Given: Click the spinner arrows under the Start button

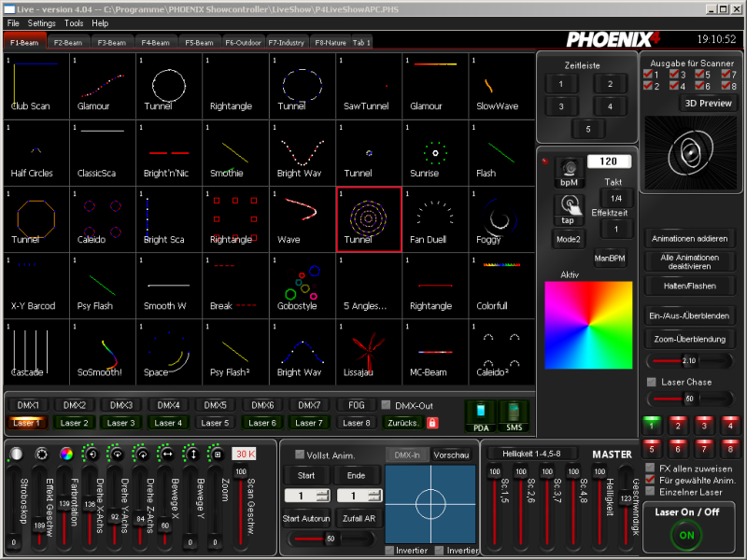Looking at the screenshot, I should 323,496.
